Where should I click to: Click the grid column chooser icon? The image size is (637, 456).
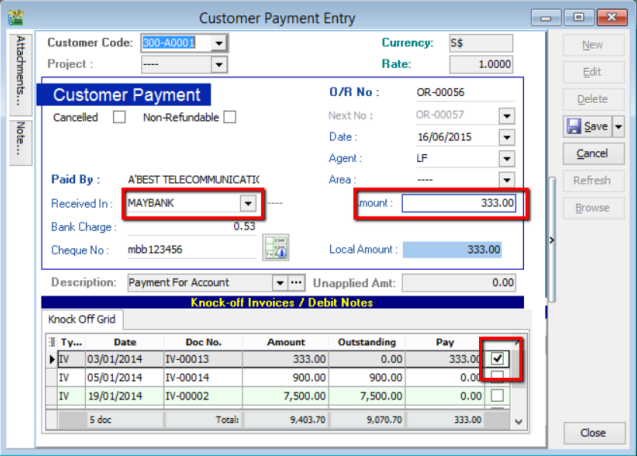pyautogui.click(x=52, y=342)
